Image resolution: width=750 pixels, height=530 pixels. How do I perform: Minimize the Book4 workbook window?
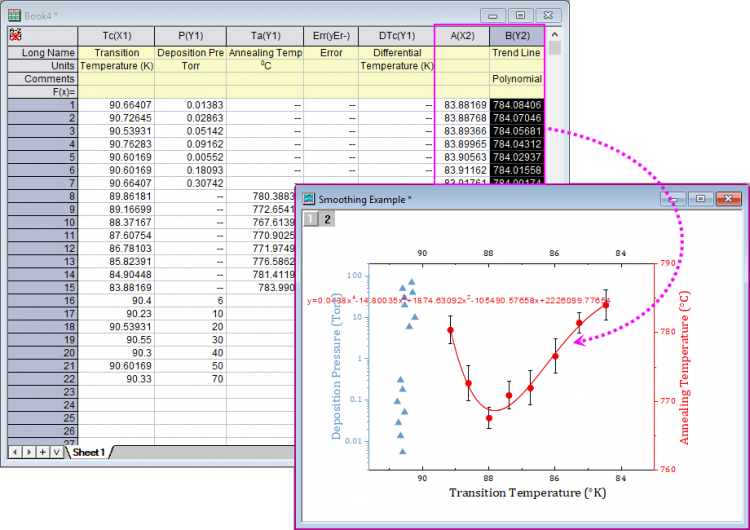click(x=494, y=16)
